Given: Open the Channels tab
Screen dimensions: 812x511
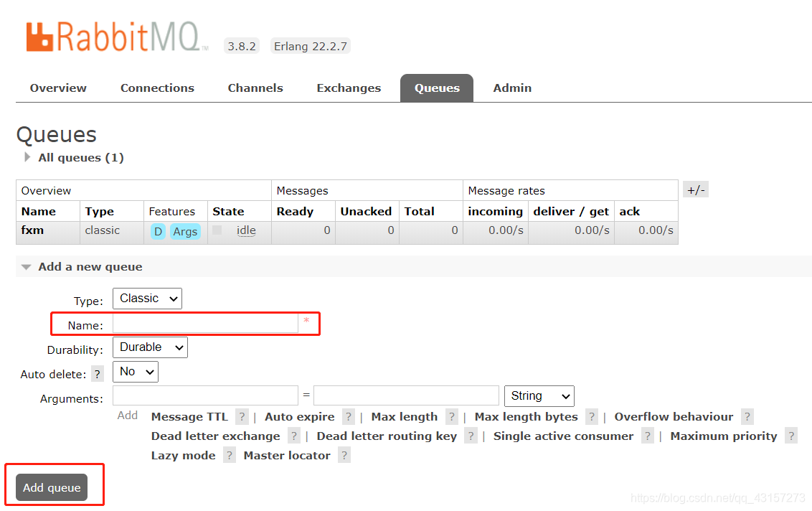Looking at the screenshot, I should [x=255, y=88].
